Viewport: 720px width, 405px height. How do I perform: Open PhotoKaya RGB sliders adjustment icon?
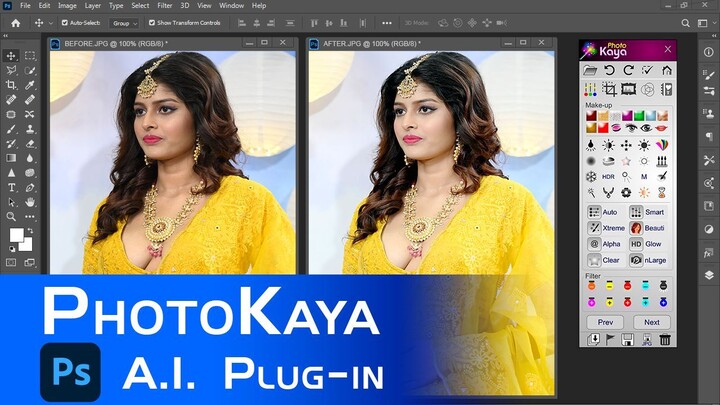pos(590,89)
